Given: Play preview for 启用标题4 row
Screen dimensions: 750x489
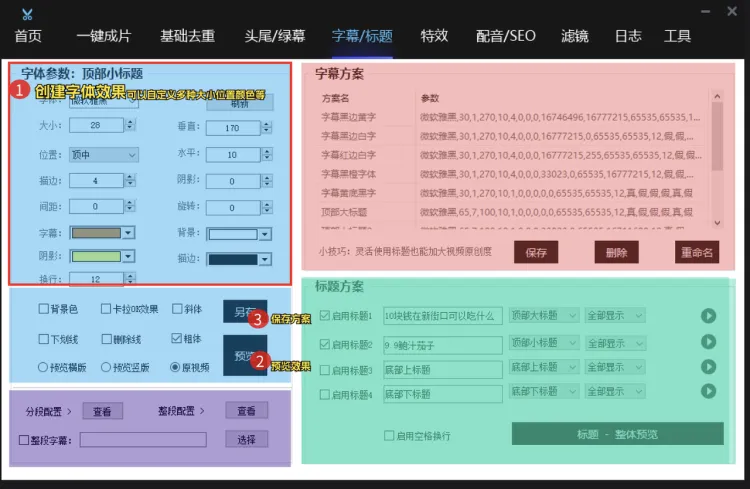Looking at the screenshot, I should 708,391.
